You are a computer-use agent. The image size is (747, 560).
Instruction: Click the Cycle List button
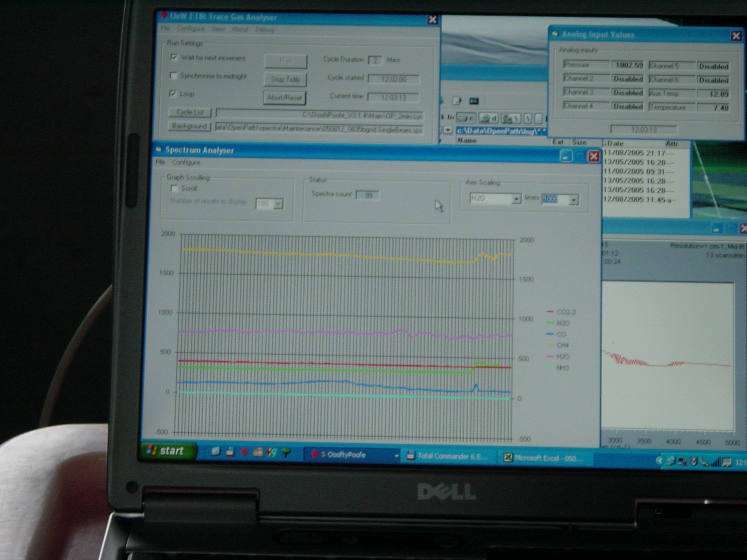click(190, 112)
